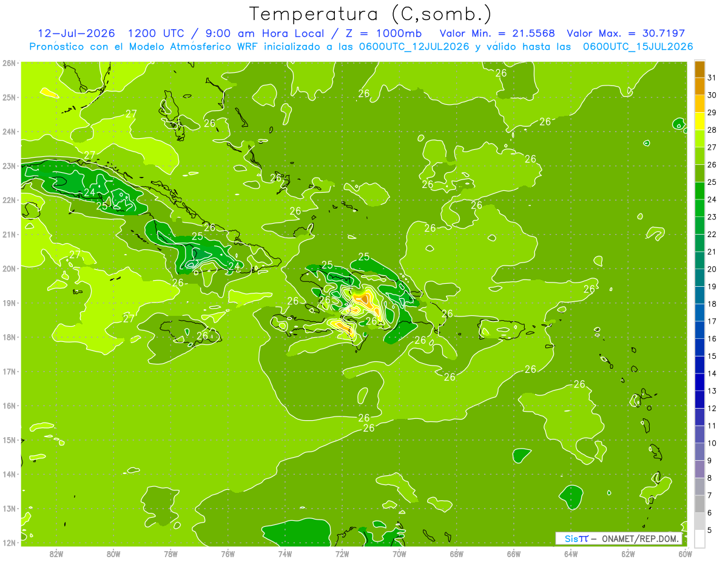Screen dimensions: 728x562
Task: Click the colorbar label 17
Action: pos(712,321)
